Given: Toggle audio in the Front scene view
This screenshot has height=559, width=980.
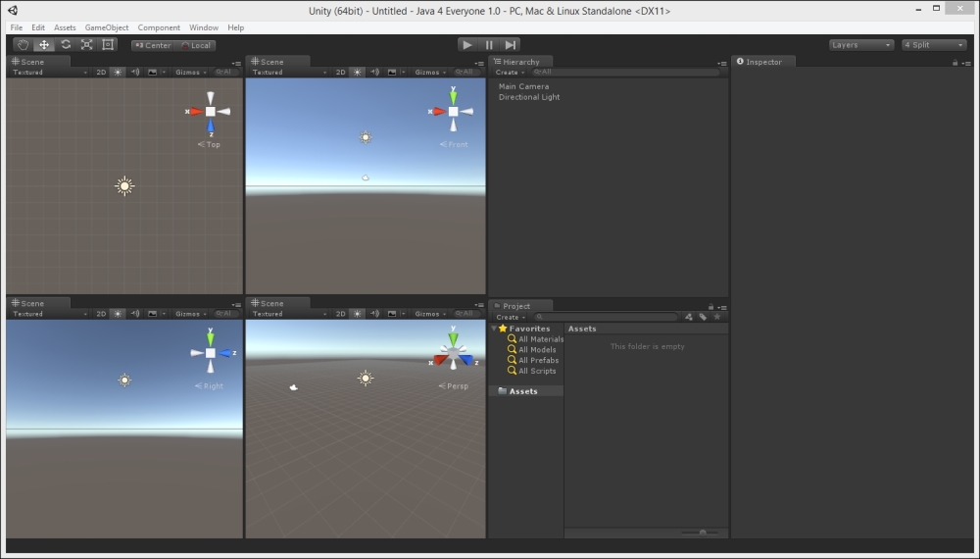Looking at the screenshot, I should point(374,73).
